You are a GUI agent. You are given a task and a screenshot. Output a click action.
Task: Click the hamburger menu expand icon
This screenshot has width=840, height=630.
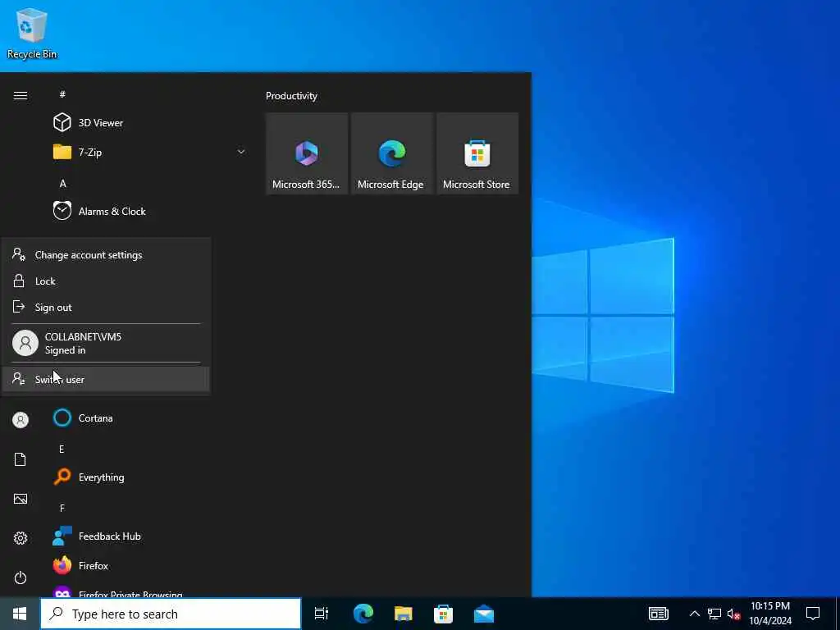click(21, 95)
